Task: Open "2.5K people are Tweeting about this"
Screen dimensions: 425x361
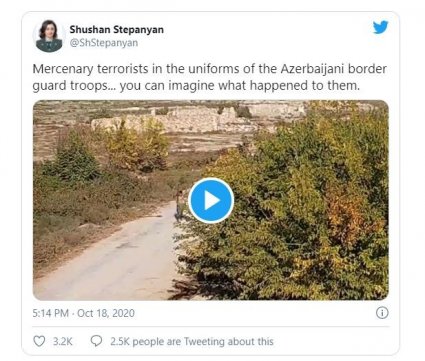Action: [x=192, y=341]
